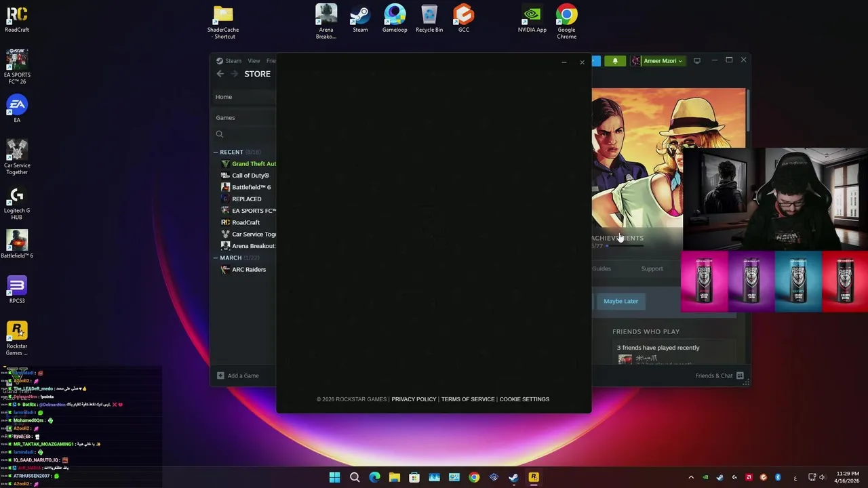Open COOKIE SETTINGS link
This screenshot has height=488, width=868.
tap(524, 399)
